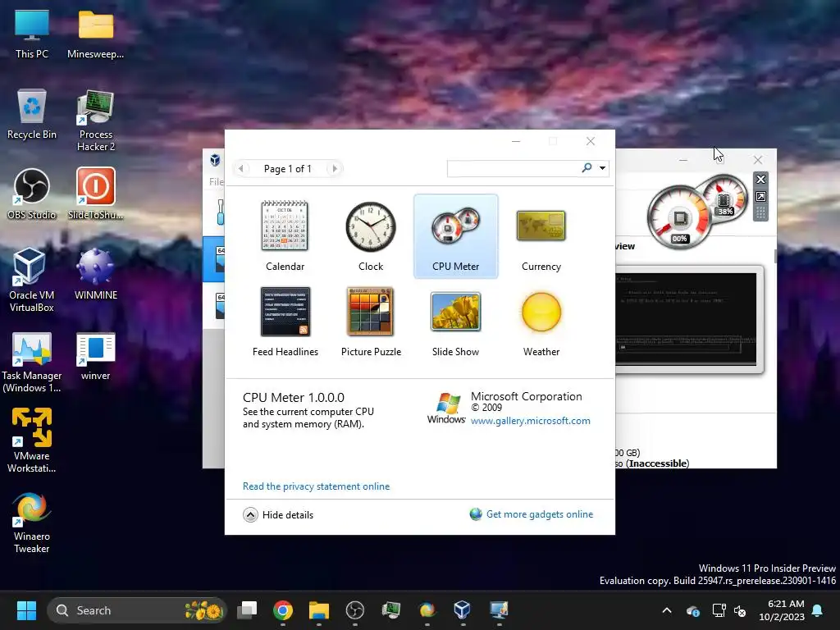The height and width of the screenshot is (630, 840).
Task: Open Task View from the taskbar
Action: (247, 610)
